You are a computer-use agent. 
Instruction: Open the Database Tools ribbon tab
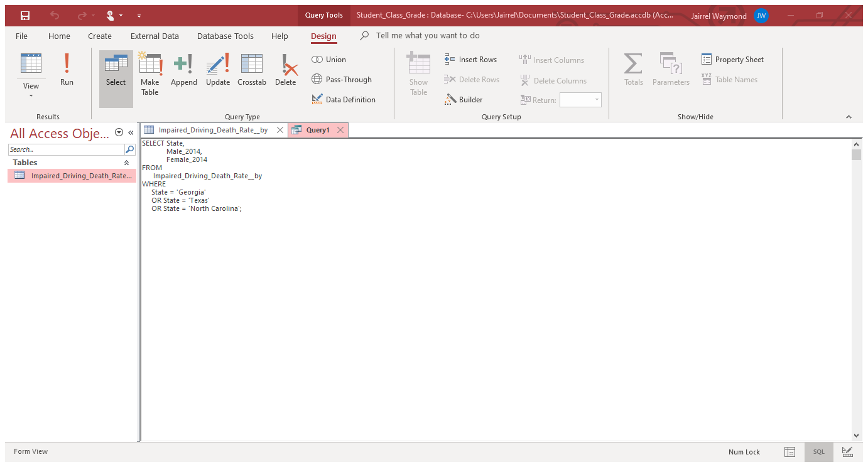pos(225,36)
